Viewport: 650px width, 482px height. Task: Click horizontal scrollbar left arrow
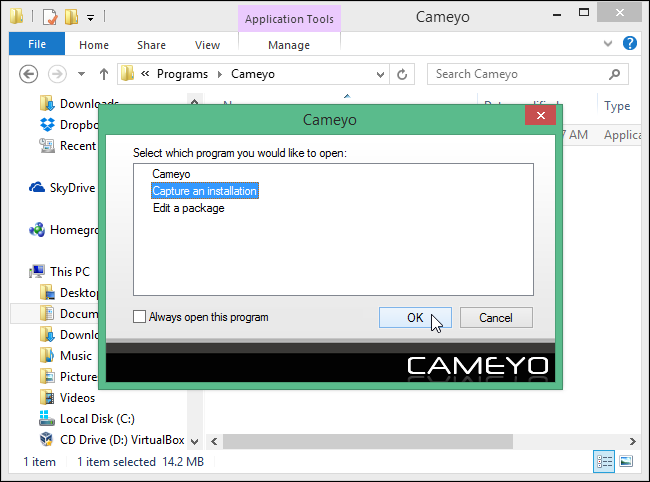(214, 441)
